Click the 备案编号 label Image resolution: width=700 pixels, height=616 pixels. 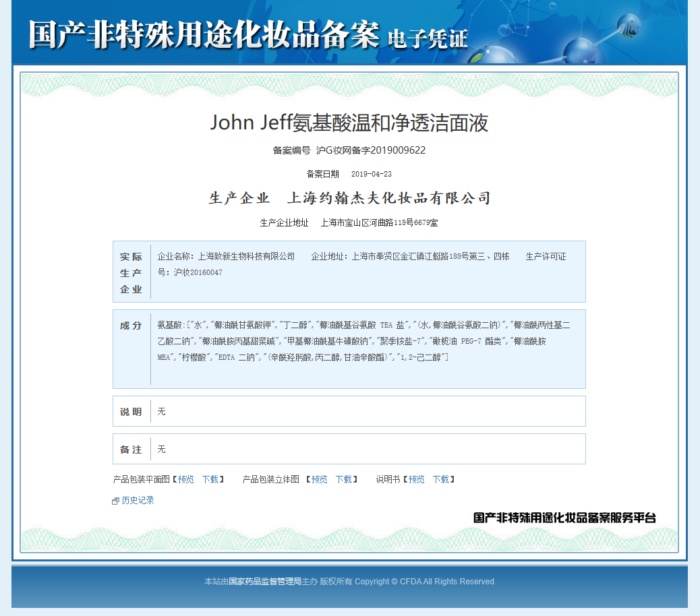coord(291,150)
